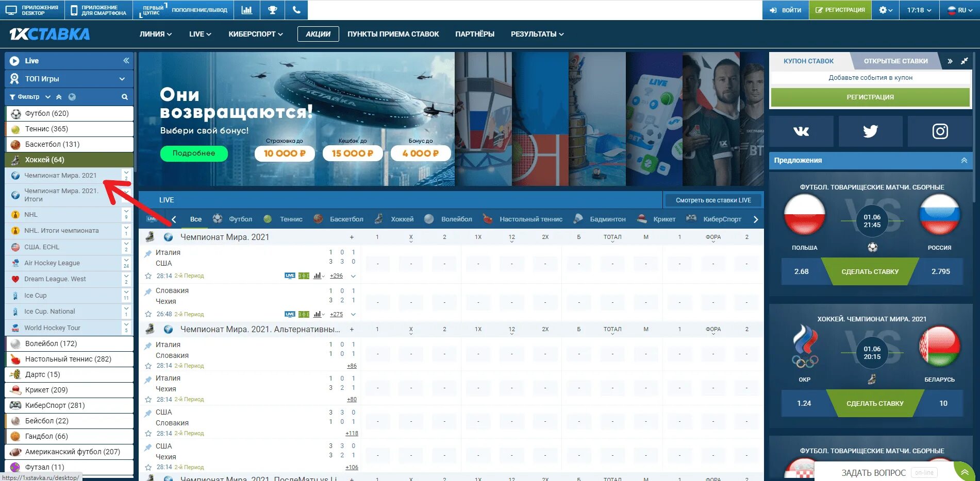Favorite the США–Словакия alternative match star
This screenshot has width=980, height=481.
[148, 433]
